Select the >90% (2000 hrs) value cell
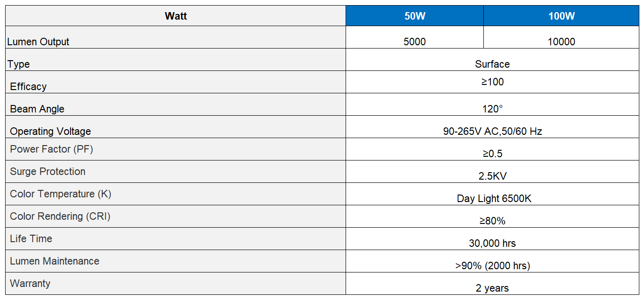The height and width of the screenshot is (300, 644). tap(492, 261)
